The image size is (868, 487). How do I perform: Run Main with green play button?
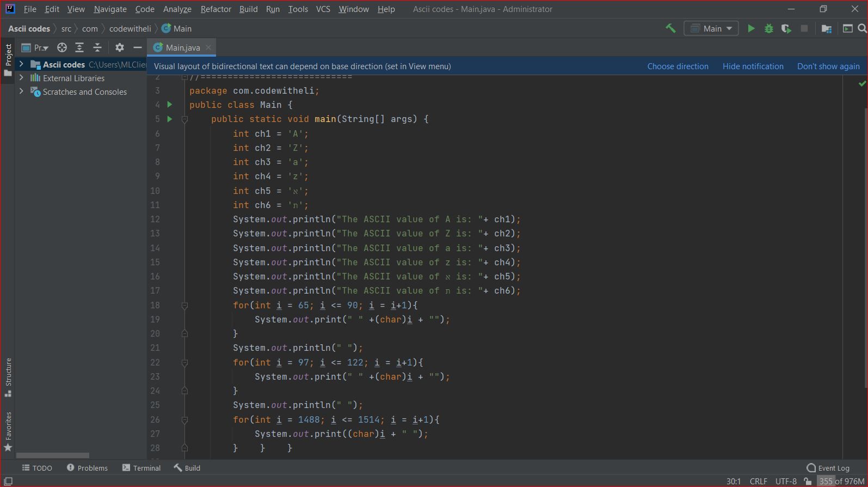tap(751, 28)
